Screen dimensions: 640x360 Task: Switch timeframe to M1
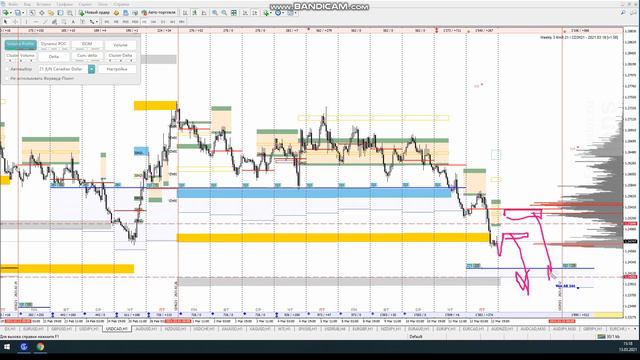(x=107, y=21)
